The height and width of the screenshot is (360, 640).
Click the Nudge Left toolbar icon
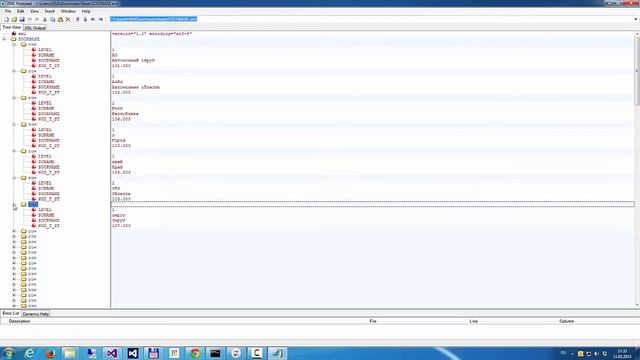pos(93,19)
